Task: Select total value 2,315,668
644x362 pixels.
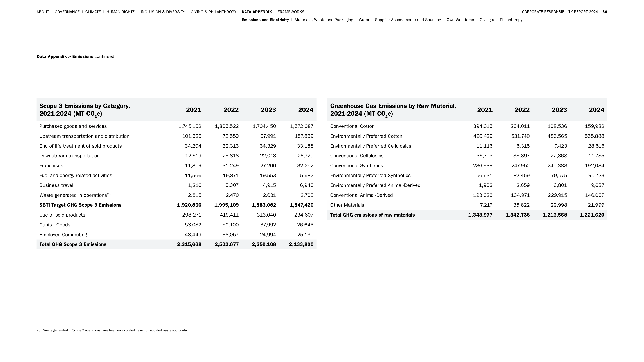Action: click(x=189, y=244)
